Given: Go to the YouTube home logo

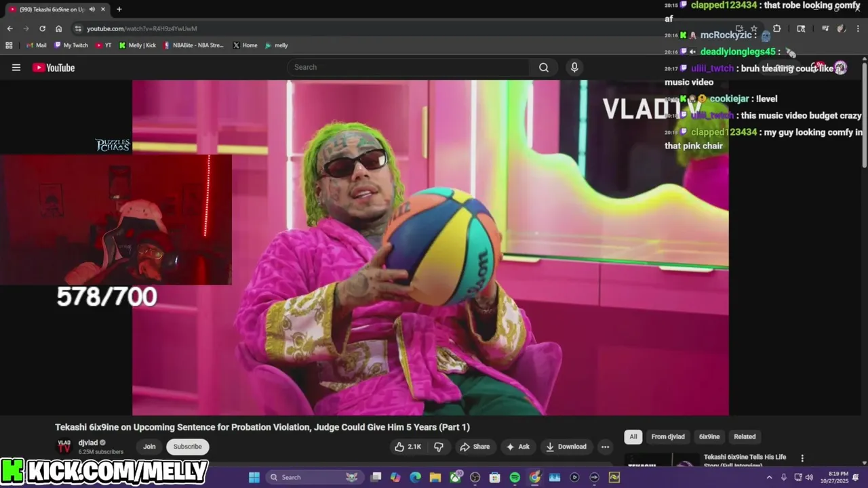Looking at the screenshot, I should [54, 67].
